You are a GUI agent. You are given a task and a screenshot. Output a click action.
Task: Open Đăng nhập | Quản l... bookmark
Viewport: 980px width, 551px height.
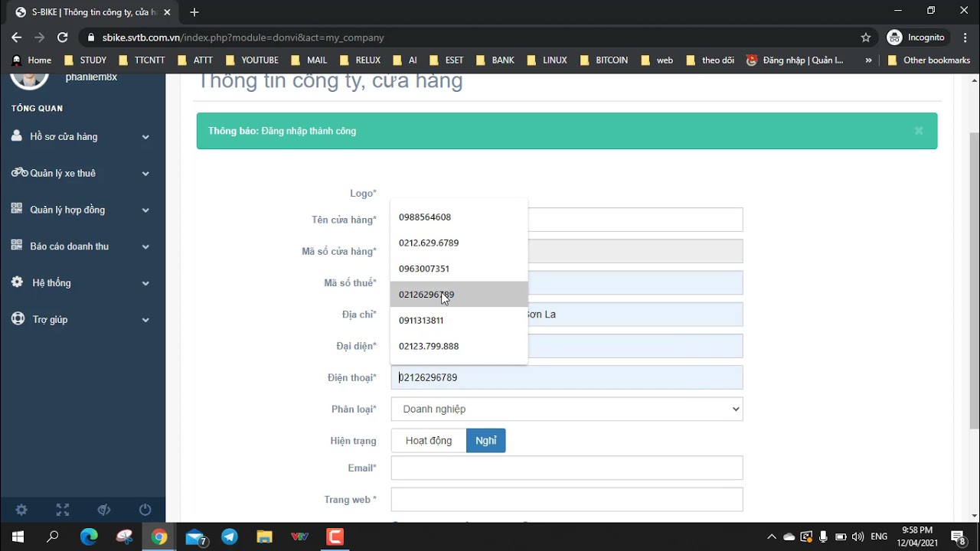pyautogui.click(x=795, y=60)
